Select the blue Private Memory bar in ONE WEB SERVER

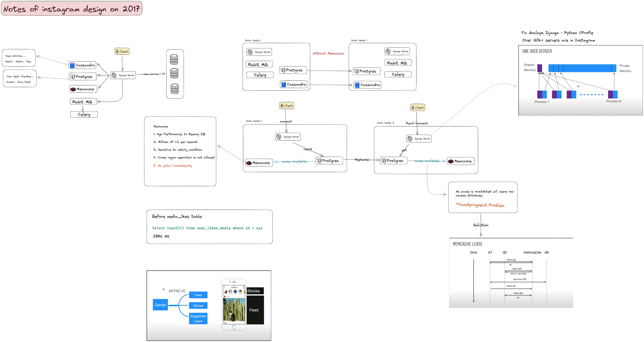pyautogui.click(x=582, y=68)
